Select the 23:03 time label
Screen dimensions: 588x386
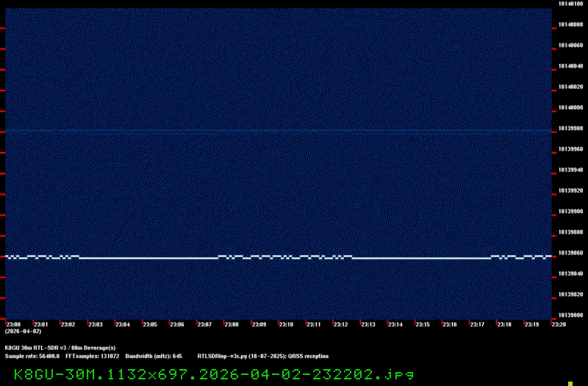pyautogui.click(x=96, y=324)
